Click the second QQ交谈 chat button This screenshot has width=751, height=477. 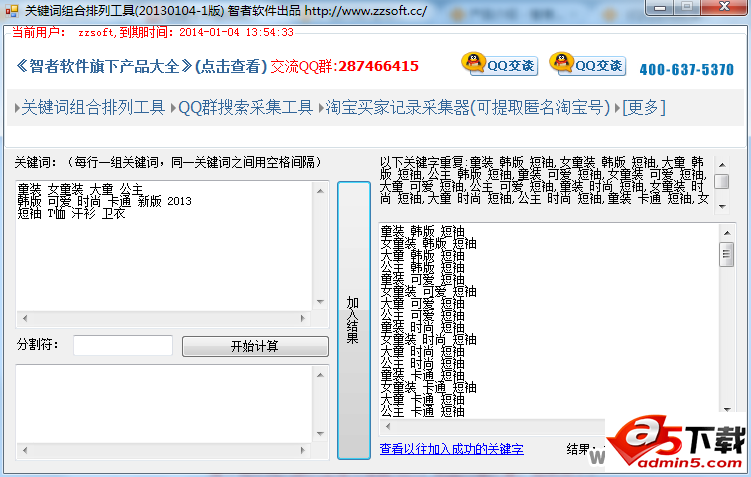click(588, 64)
